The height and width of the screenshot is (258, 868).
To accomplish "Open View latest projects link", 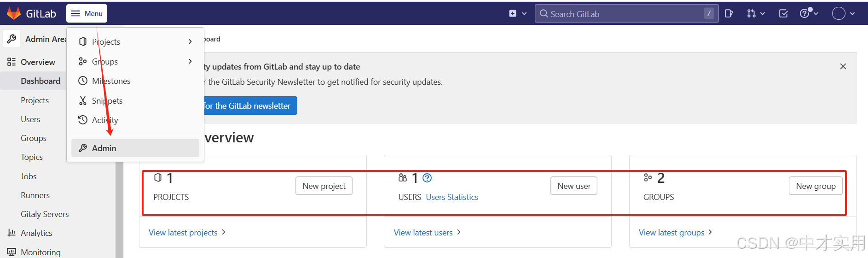I will pos(183,233).
